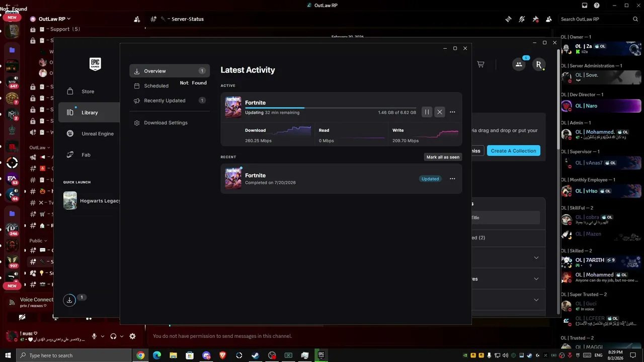Collapse the Public channel category

[38, 241]
